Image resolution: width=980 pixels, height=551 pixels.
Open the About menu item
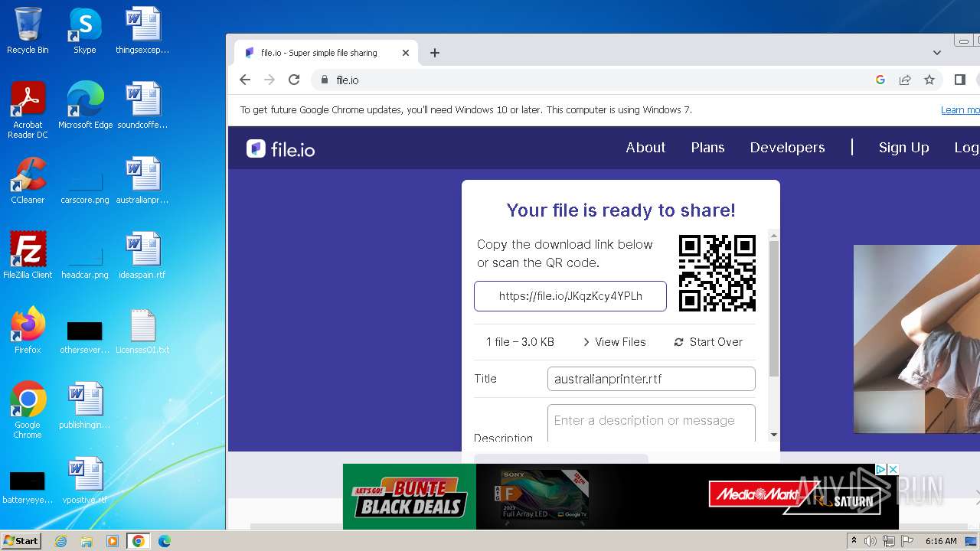[645, 148]
